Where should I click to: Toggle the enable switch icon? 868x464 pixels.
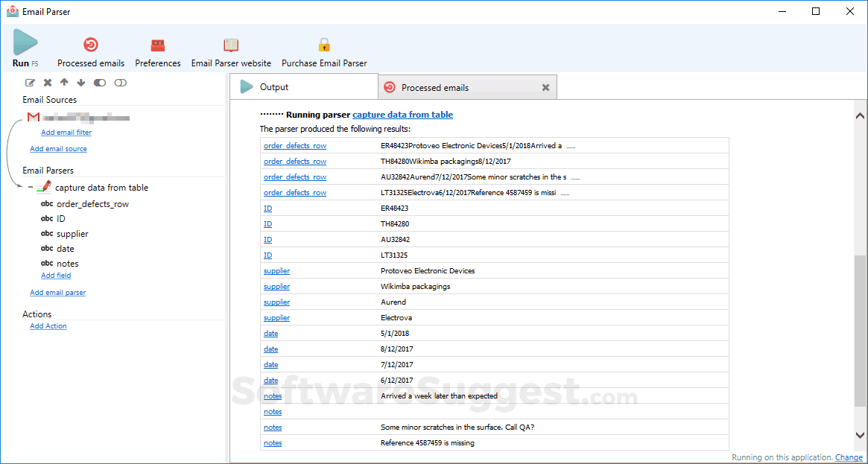pyautogui.click(x=100, y=83)
